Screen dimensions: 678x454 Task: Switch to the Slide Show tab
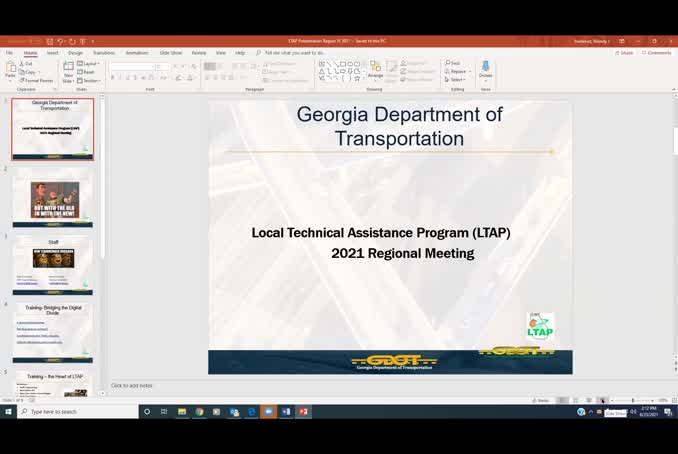(x=171, y=53)
